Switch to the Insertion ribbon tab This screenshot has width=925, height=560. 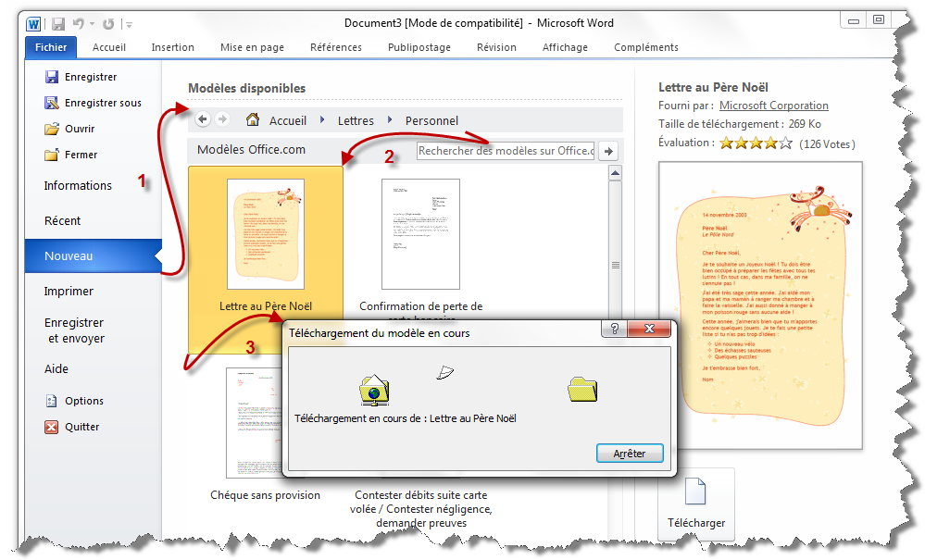click(x=172, y=47)
